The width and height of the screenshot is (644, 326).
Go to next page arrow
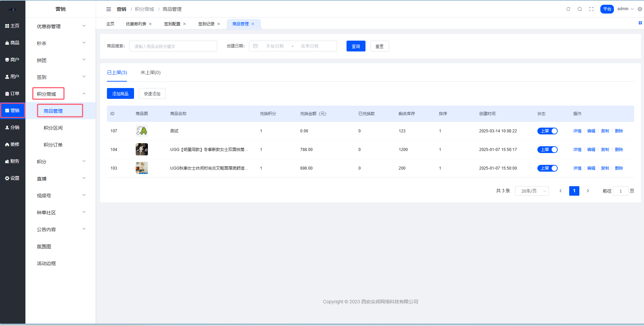click(x=588, y=191)
